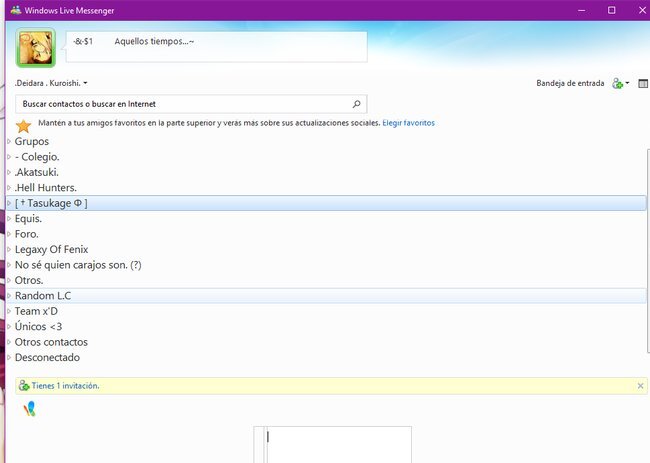The image size is (650, 463).
Task: Click the Windows Live Messenger title icon
Action: pos(16,10)
